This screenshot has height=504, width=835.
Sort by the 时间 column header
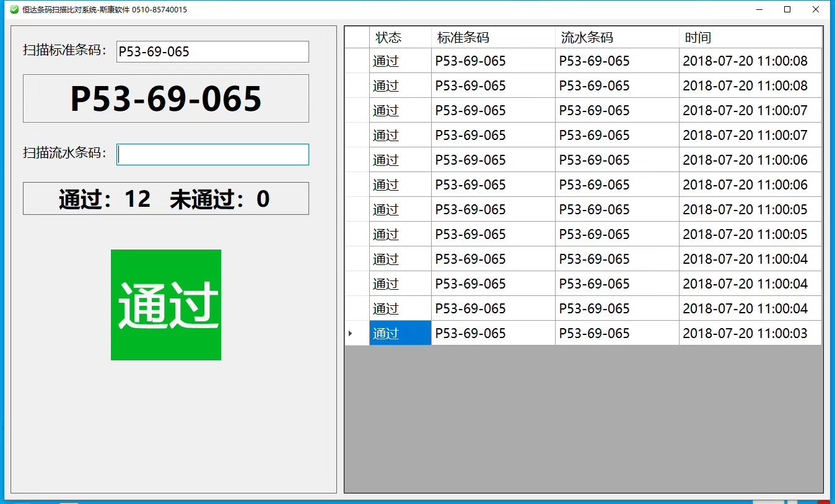[750, 37]
